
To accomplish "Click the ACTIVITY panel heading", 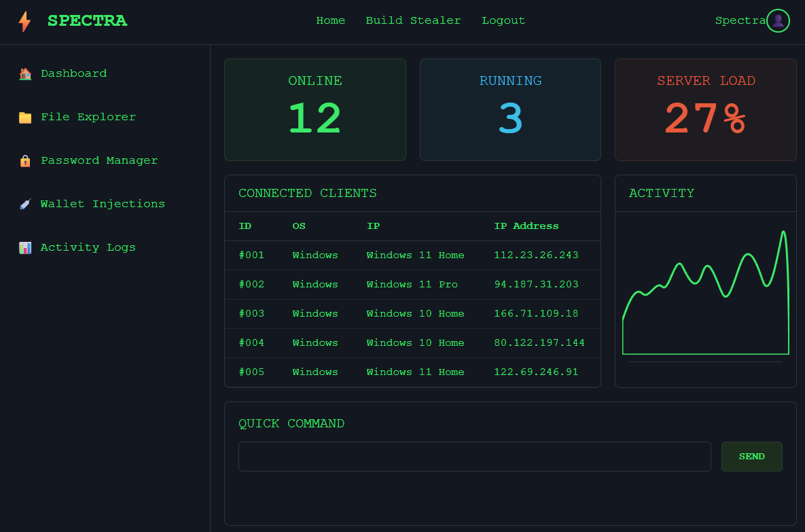I will coord(662,194).
